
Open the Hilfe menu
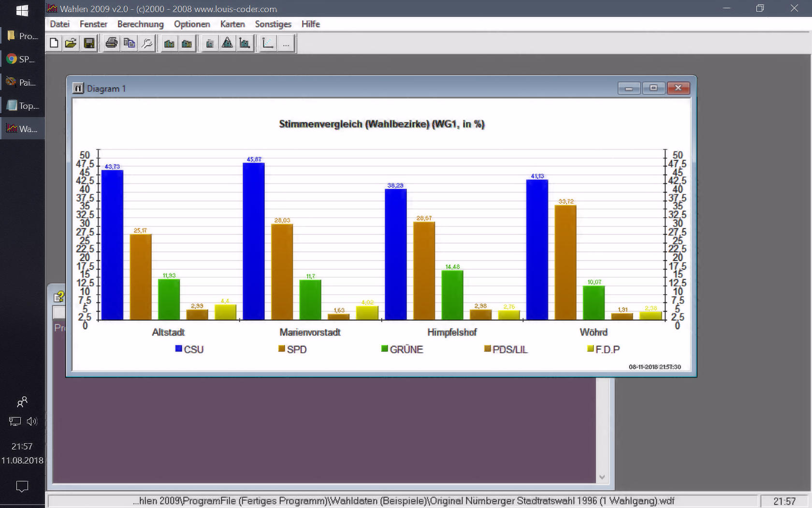click(310, 24)
